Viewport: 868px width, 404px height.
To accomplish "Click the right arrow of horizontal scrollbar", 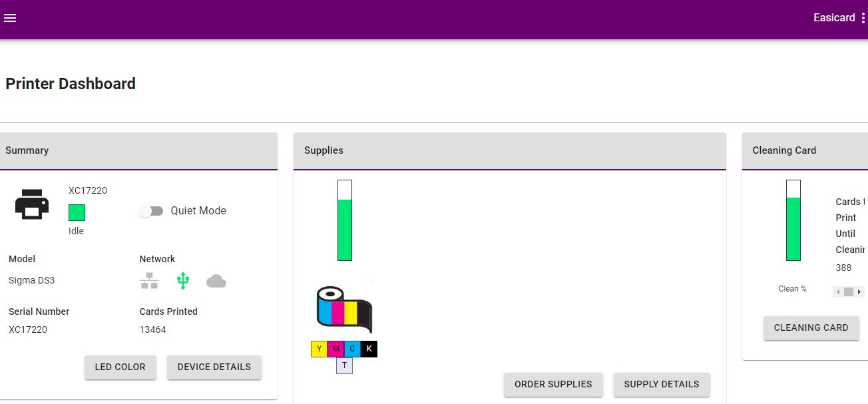I will pyautogui.click(x=859, y=292).
